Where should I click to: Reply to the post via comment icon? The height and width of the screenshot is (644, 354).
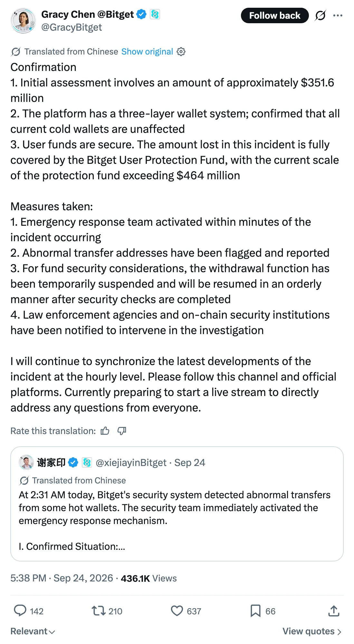20,611
